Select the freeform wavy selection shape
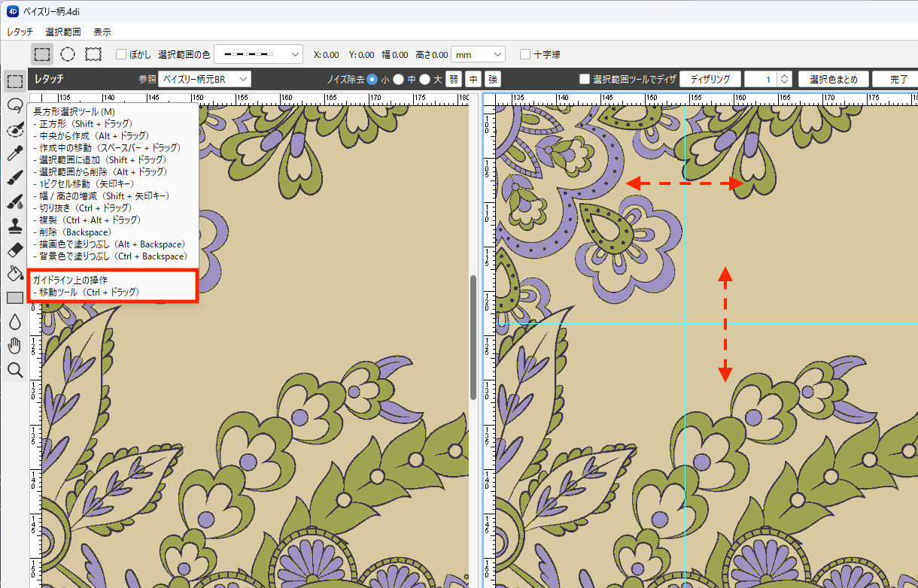The width and height of the screenshot is (918, 588). 93,54
